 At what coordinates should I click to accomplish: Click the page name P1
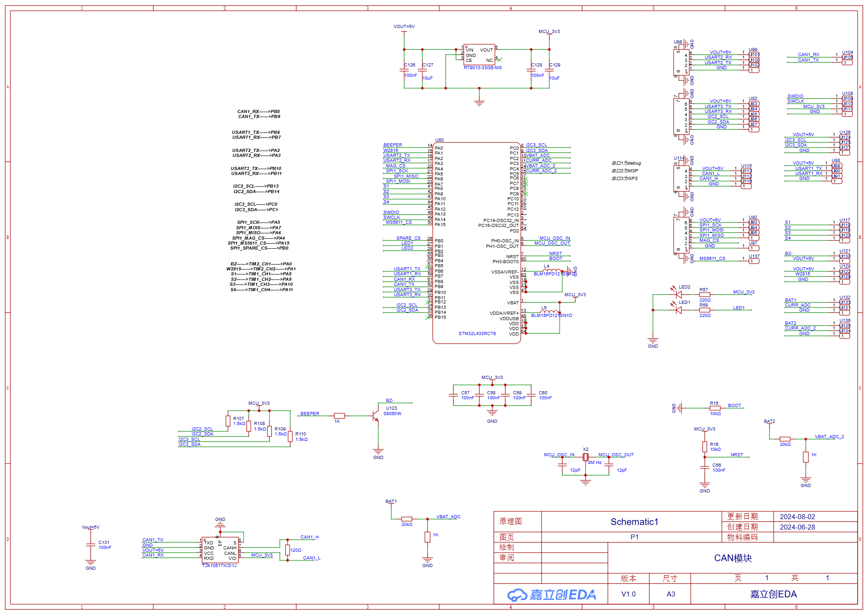point(634,537)
